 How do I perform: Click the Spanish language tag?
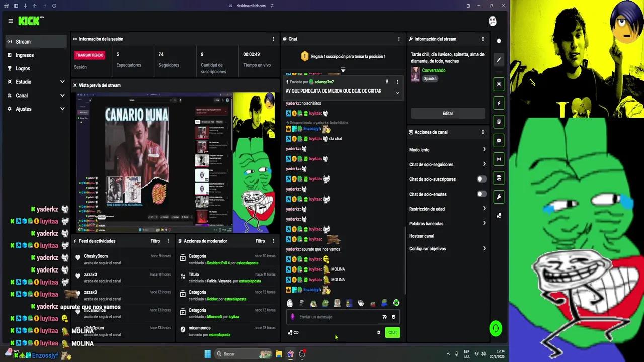tap(430, 78)
